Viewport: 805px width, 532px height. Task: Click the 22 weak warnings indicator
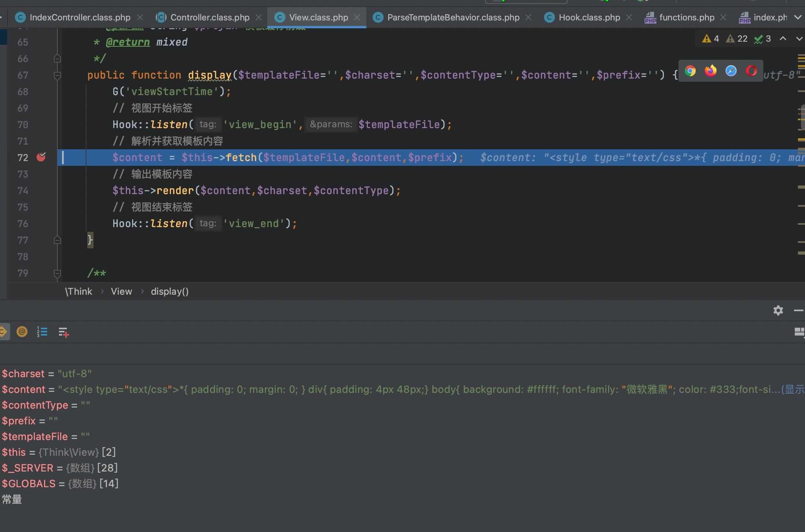tap(737, 39)
